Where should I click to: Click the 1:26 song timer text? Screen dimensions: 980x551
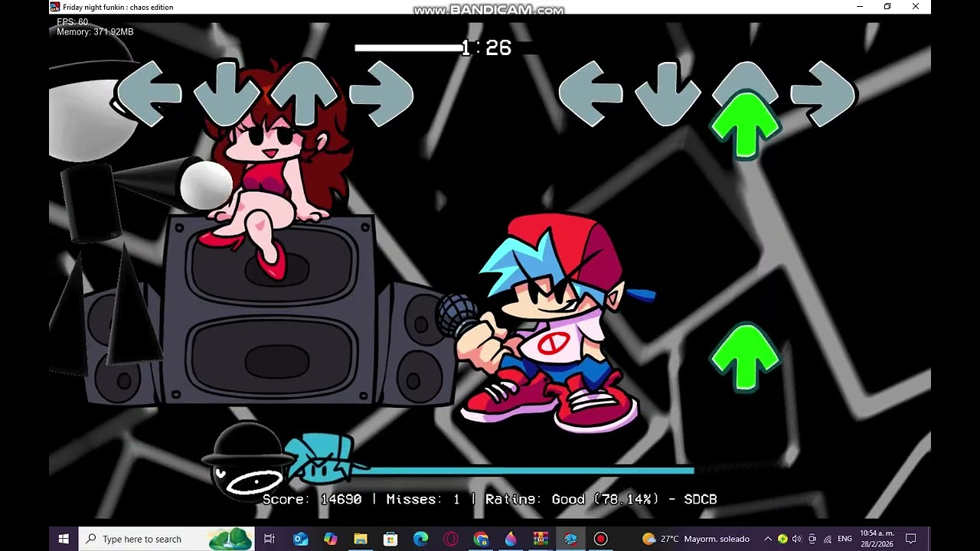pyautogui.click(x=486, y=47)
